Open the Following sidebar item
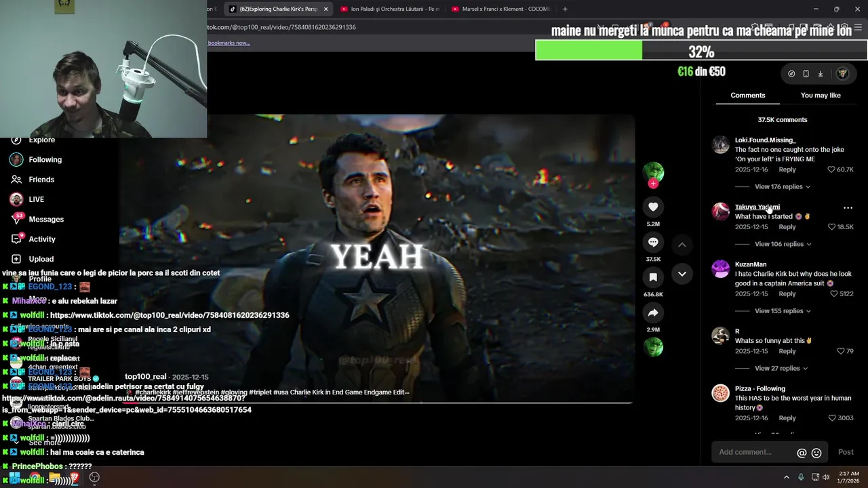This screenshot has width=868, height=488. pyautogui.click(x=45, y=160)
